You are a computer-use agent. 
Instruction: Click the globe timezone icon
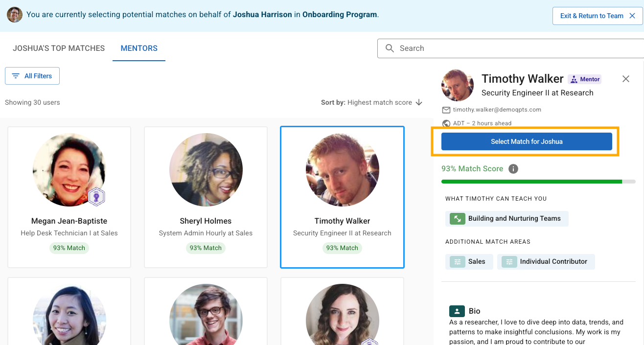click(x=446, y=123)
